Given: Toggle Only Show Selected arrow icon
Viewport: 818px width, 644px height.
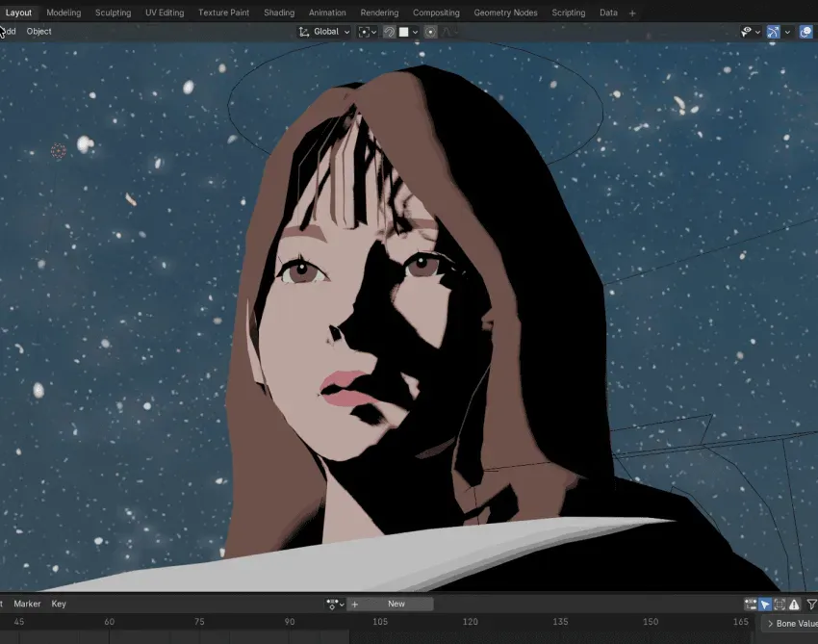Looking at the screenshot, I should pos(765,605).
